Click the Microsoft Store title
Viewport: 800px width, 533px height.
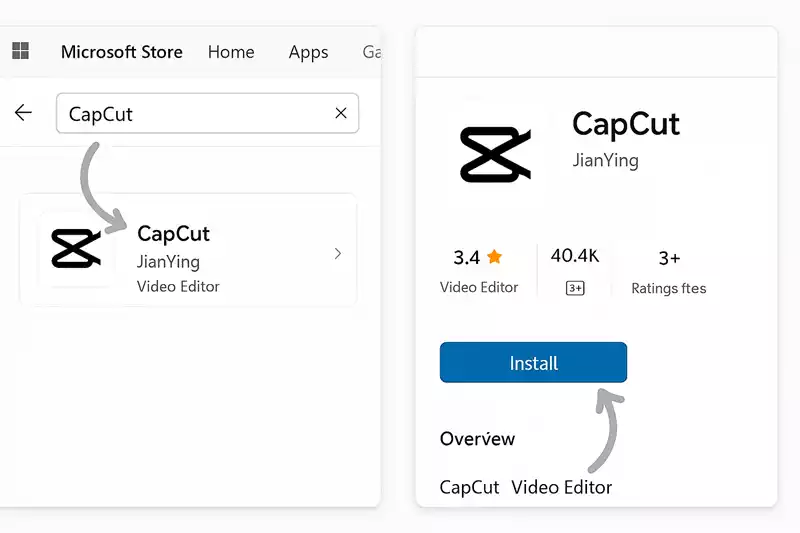point(121,52)
